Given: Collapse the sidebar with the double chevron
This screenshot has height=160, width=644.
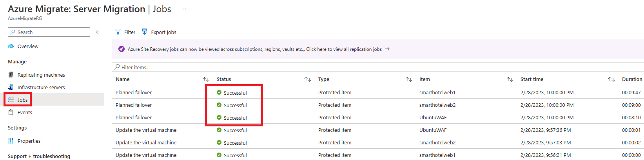Looking at the screenshot, I should (98, 32).
